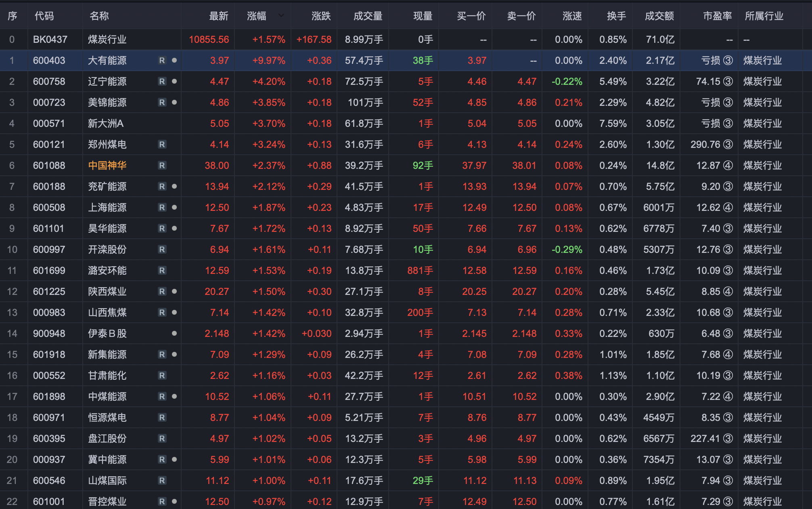
Task: Click the dot marker next to 山西焦煤
Action: pos(174,312)
